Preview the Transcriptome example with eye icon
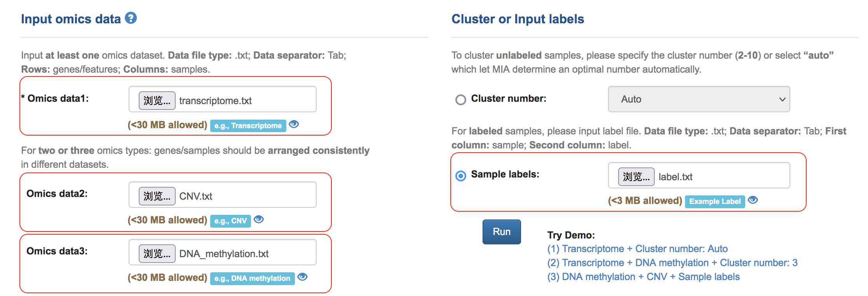This screenshot has width=868, height=296. point(294,124)
